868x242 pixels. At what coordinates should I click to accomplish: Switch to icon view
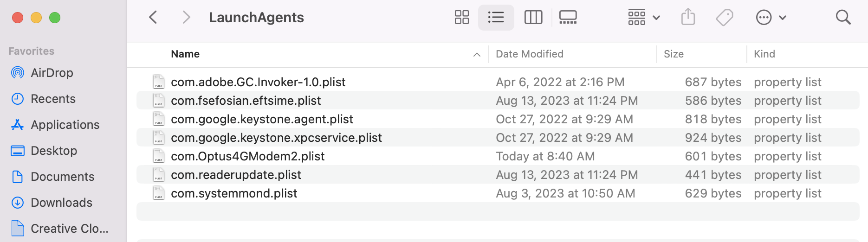click(x=461, y=18)
